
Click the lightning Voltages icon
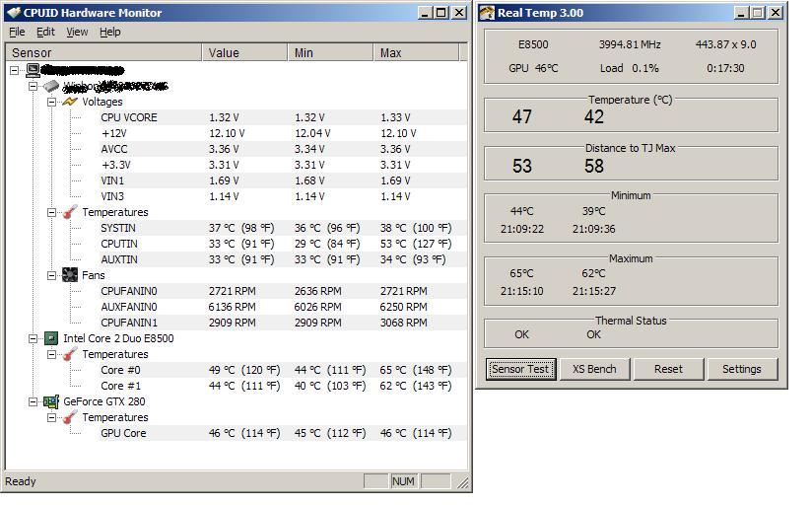[x=70, y=102]
